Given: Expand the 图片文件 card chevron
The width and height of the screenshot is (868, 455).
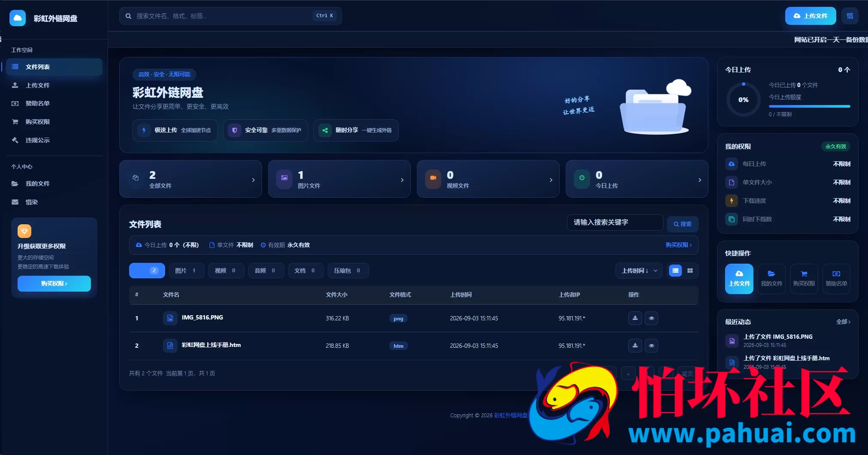Looking at the screenshot, I should [402, 180].
